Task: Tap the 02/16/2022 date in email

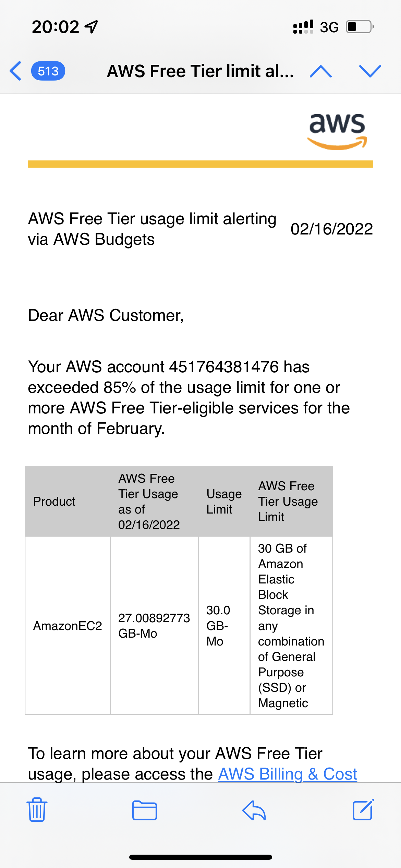Action: pos(331,229)
